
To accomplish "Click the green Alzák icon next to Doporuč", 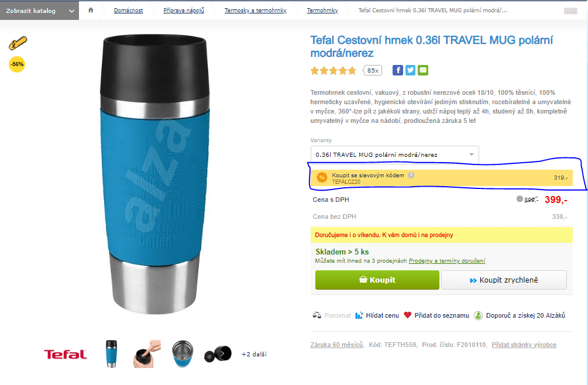I will tap(478, 314).
